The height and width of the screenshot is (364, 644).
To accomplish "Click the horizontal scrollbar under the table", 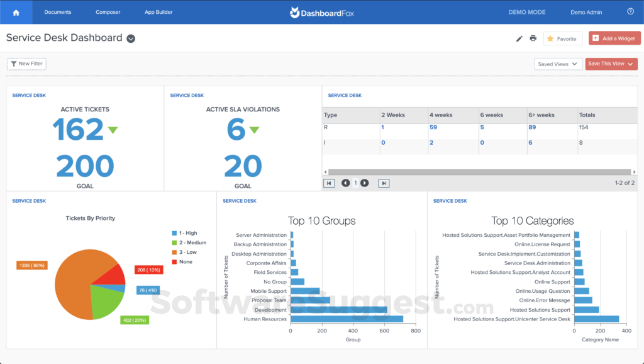I will 478,171.
